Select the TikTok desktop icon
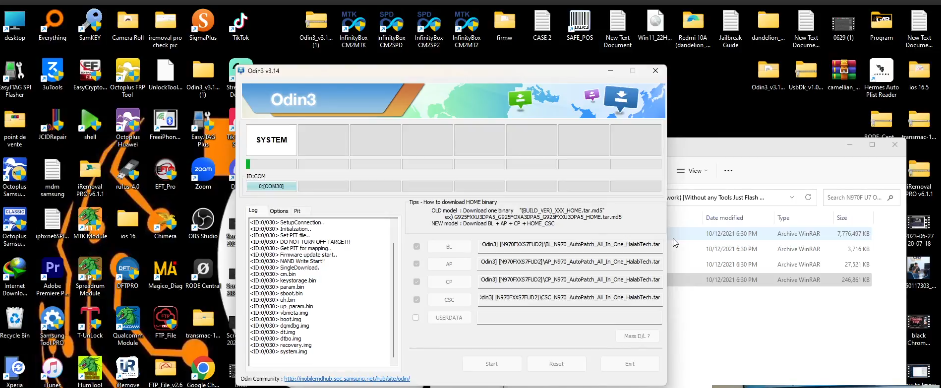Viewport: 941px width, 388px height. [241, 25]
